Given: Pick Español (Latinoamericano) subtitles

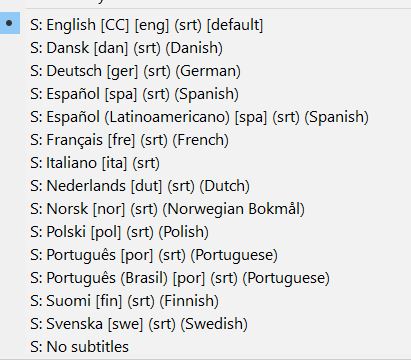Looking at the screenshot, I should coord(205,117).
